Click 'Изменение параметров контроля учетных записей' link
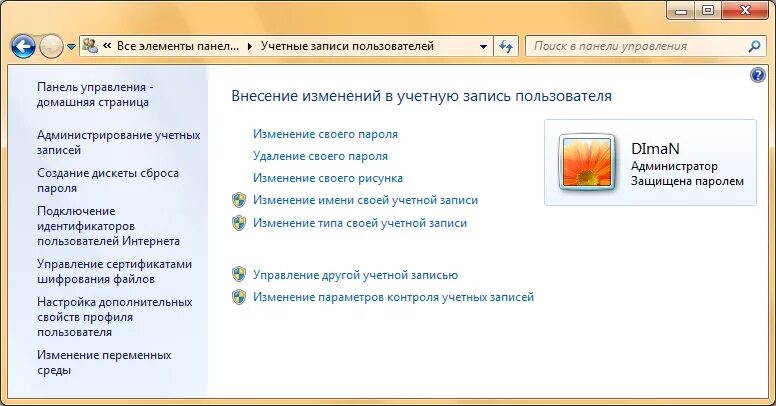This screenshot has width=776, height=406. pos(393,297)
